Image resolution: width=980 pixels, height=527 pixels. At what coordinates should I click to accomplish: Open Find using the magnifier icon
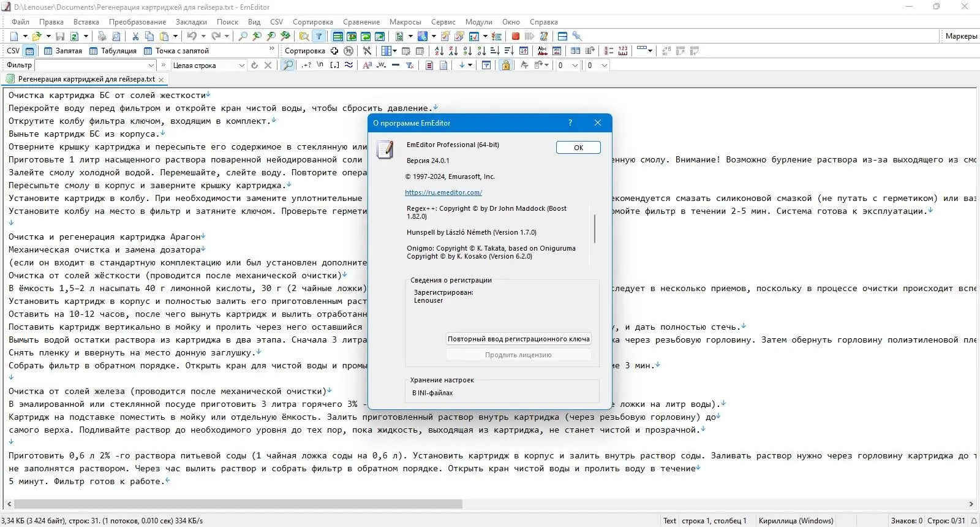pyautogui.click(x=243, y=36)
